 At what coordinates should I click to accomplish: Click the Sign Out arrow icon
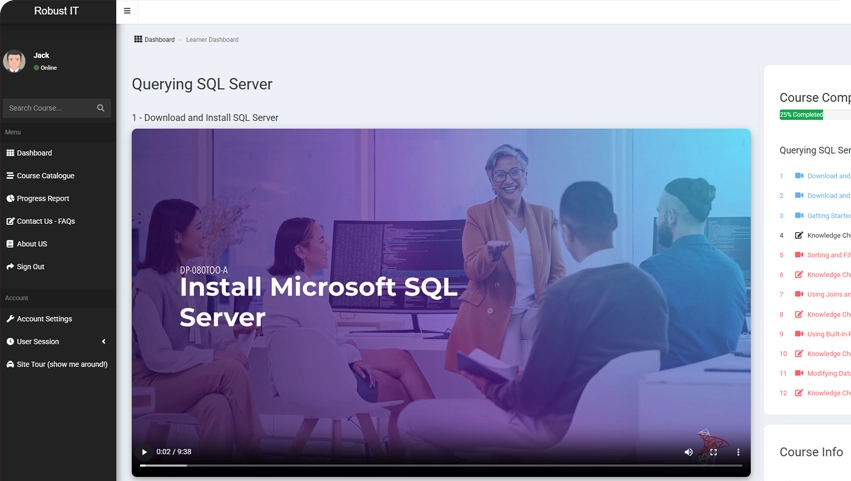pyautogui.click(x=10, y=267)
